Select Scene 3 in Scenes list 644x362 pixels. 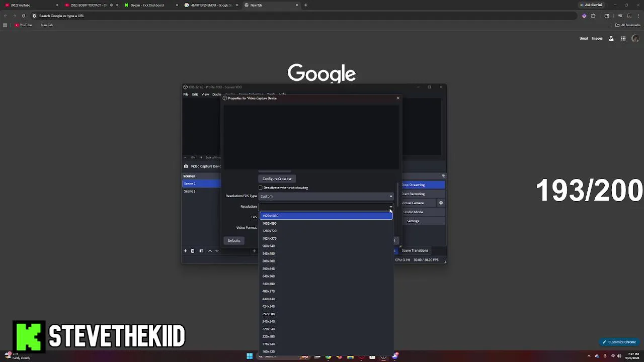click(202, 191)
